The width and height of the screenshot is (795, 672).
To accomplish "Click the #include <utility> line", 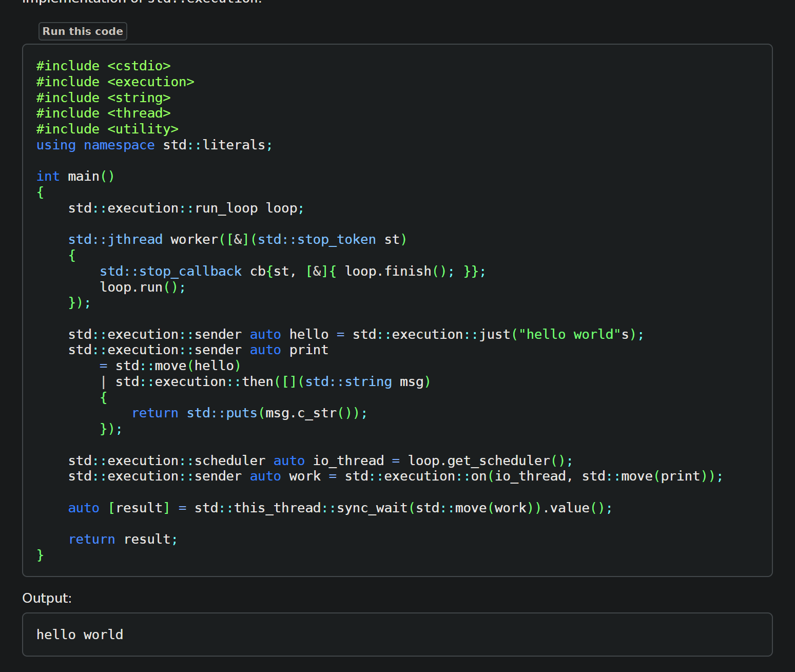I will 107,129.
